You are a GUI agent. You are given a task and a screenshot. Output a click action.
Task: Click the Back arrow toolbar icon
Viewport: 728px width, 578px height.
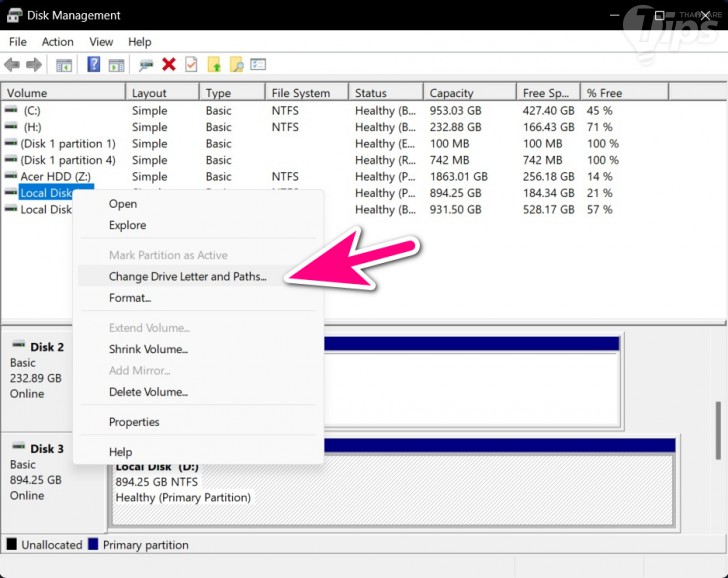(12, 65)
